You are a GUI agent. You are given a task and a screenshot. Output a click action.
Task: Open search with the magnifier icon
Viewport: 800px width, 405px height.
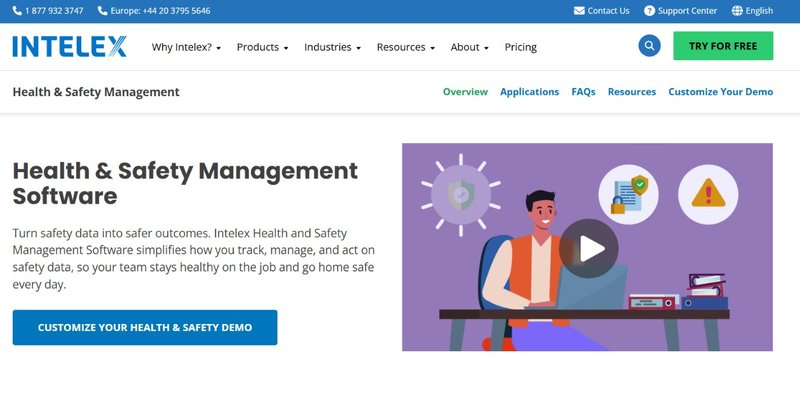649,46
